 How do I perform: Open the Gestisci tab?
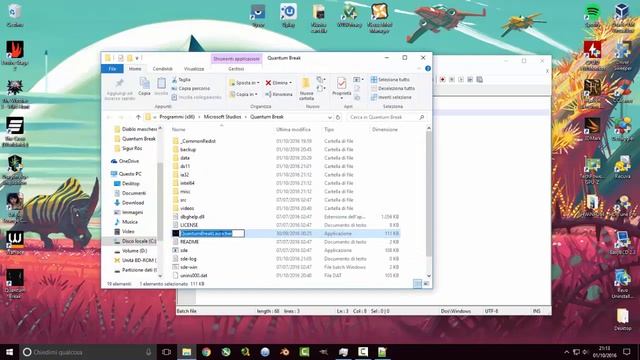236,69
